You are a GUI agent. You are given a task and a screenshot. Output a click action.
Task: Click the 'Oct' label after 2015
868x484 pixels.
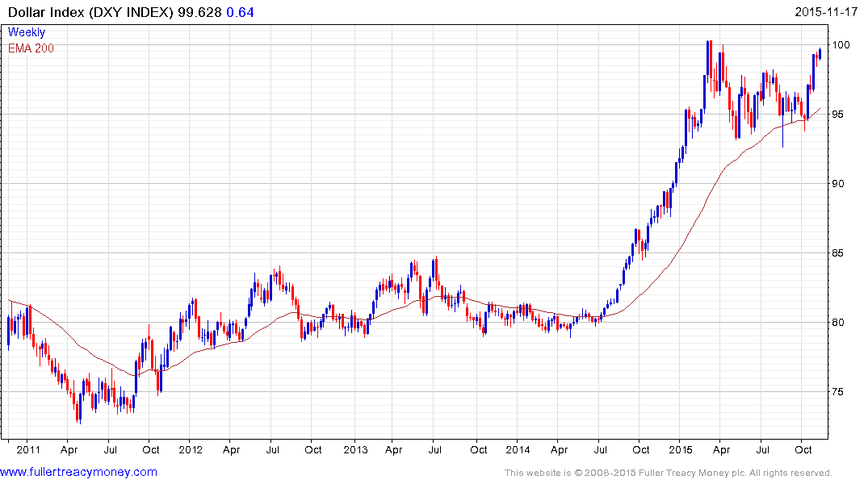pyautogui.click(x=803, y=449)
